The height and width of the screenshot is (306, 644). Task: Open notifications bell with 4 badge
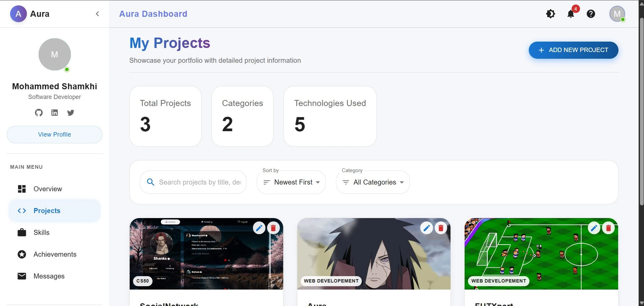tap(571, 14)
